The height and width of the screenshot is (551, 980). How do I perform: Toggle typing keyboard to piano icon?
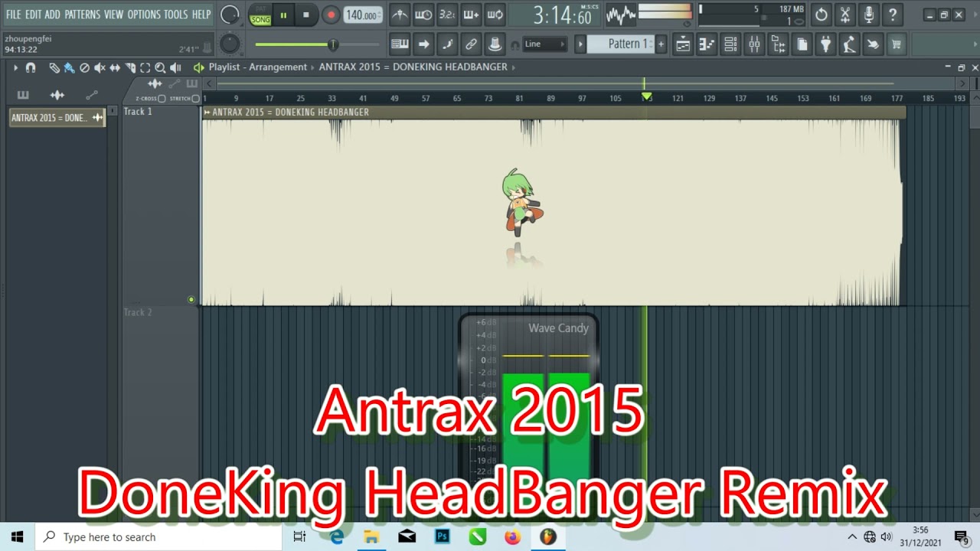400,44
